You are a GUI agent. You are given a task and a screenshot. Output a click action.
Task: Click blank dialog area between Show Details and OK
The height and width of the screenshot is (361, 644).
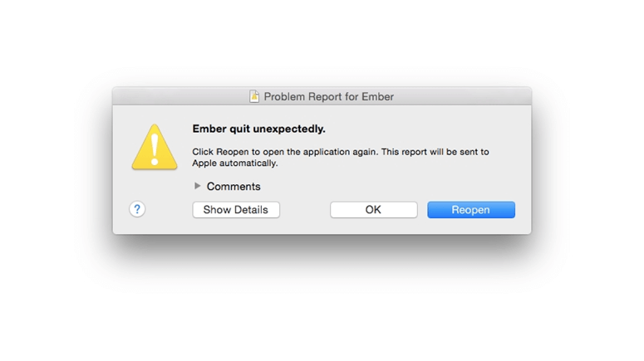[x=305, y=210]
